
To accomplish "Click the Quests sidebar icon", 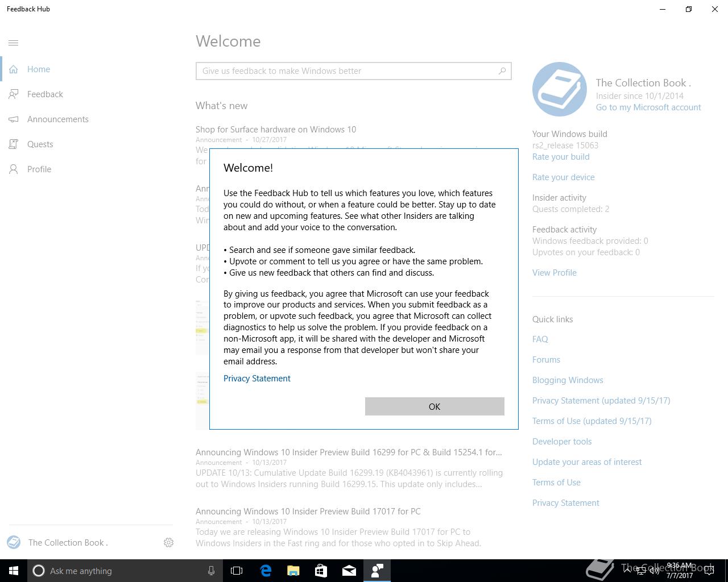I will pos(14,144).
